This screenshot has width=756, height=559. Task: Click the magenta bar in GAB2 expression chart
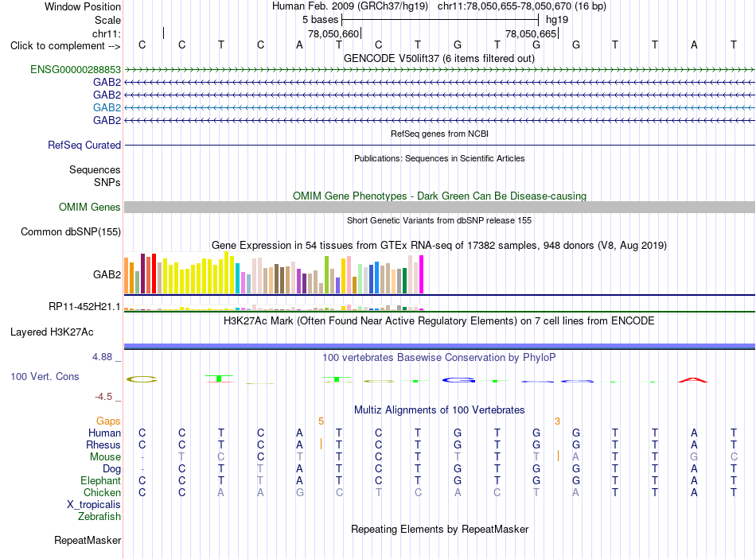pos(422,274)
